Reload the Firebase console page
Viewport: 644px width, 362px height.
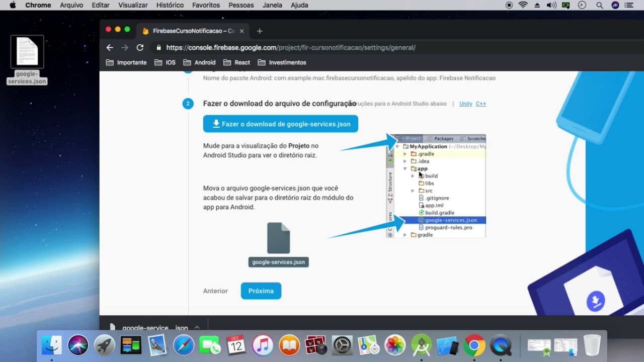point(140,48)
